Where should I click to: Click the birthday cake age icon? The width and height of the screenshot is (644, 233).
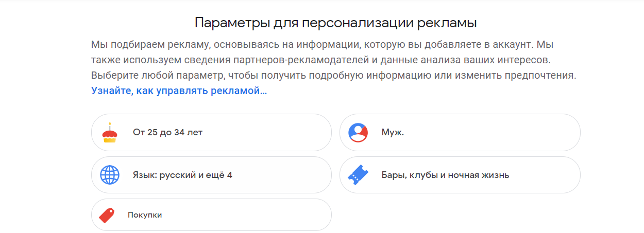(109, 133)
